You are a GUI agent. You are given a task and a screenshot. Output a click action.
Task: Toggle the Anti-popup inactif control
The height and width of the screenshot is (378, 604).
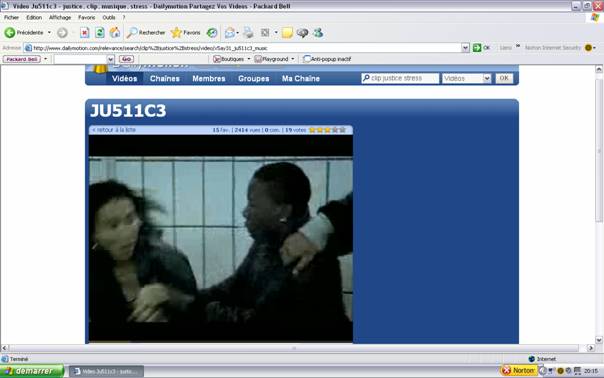click(327, 59)
